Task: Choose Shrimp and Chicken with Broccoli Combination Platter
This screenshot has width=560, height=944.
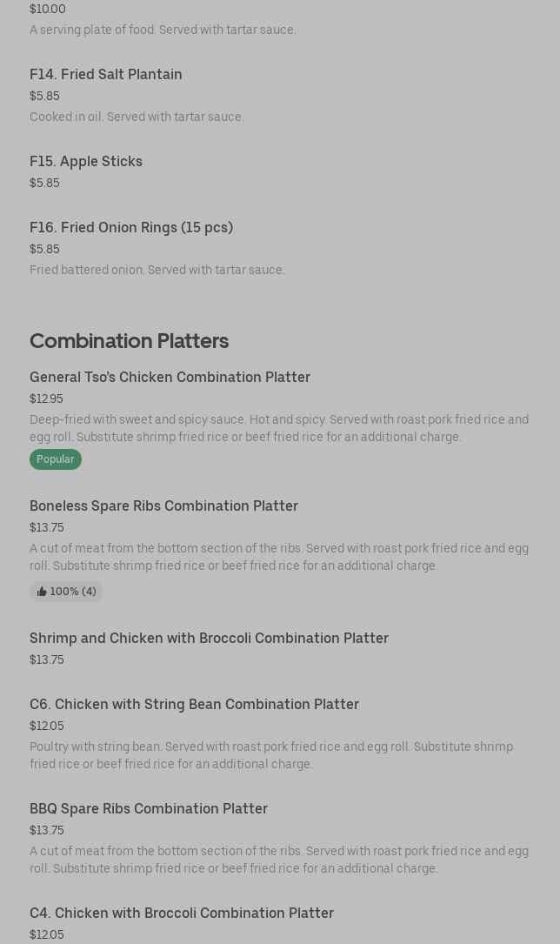Action: click(x=209, y=638)
